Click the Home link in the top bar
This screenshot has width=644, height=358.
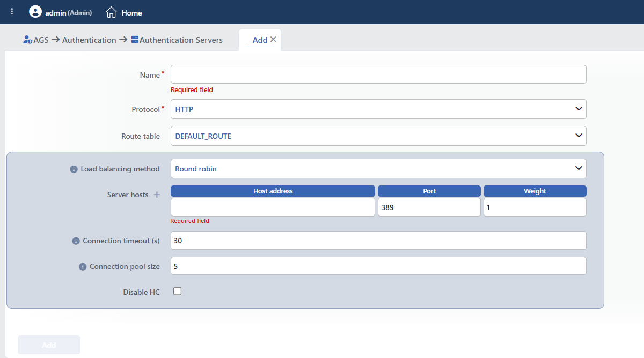click(131, 13)
